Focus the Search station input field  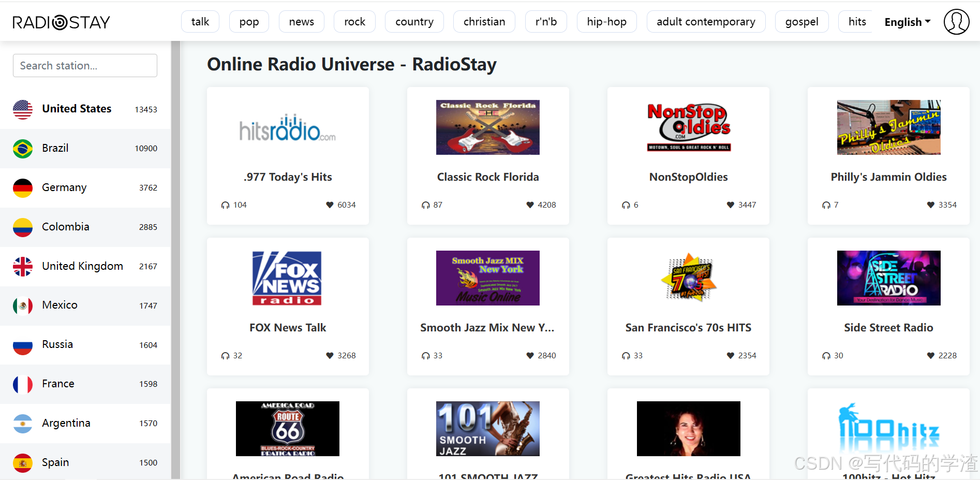[x=85, y=66]
